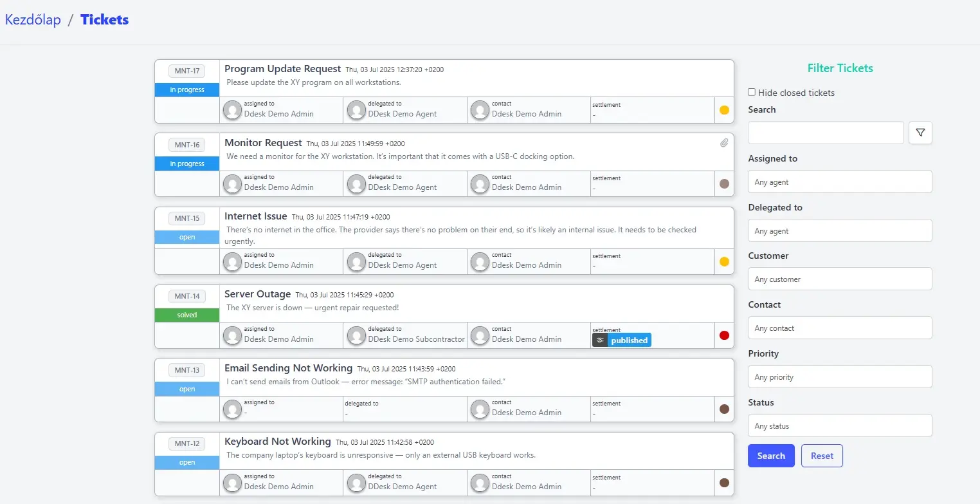Click the yellow priority dot on Program Update Request
This screenshot has width=980, height=504.
point(724,110)
